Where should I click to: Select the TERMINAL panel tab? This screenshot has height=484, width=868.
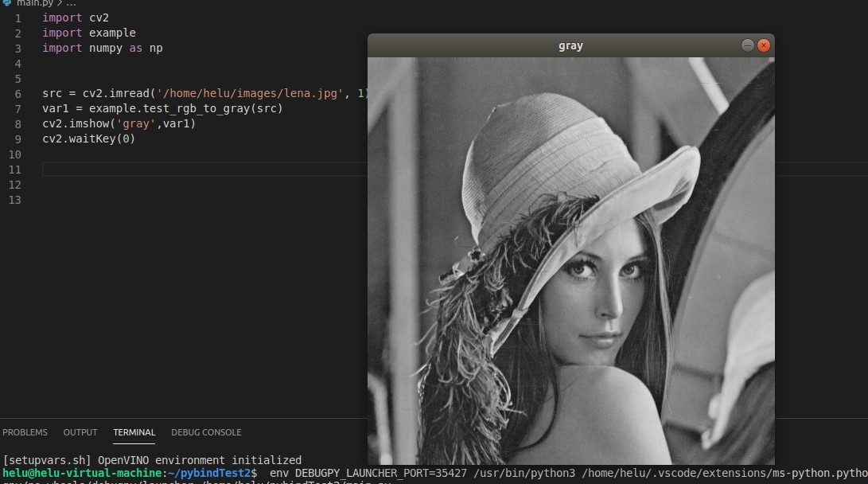pos(134,432)
